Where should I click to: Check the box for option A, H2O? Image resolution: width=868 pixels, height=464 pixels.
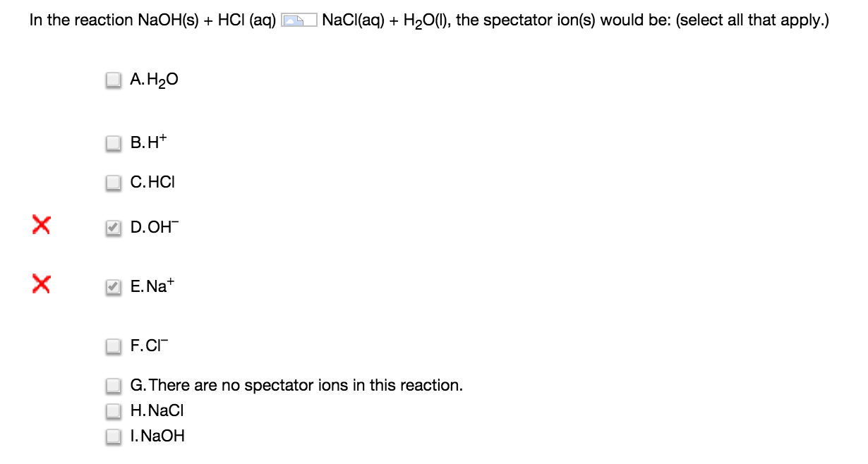[114, 80]
